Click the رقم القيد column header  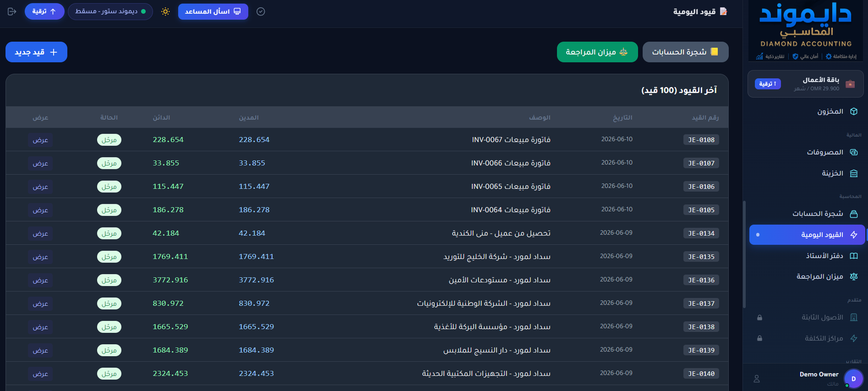click(x=705, y=117)
